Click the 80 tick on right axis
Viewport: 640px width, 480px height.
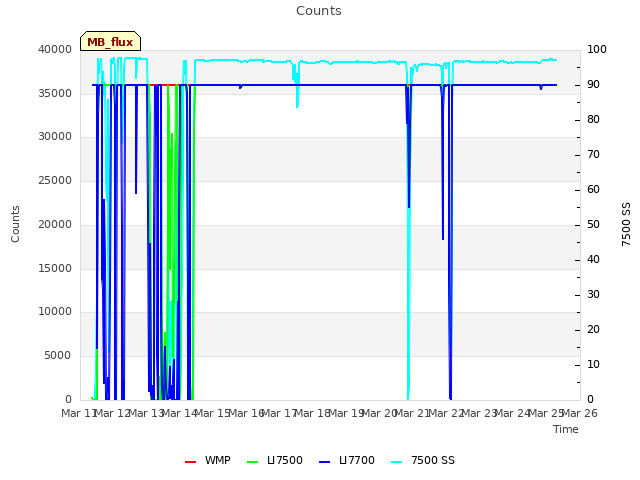[593, 120]
